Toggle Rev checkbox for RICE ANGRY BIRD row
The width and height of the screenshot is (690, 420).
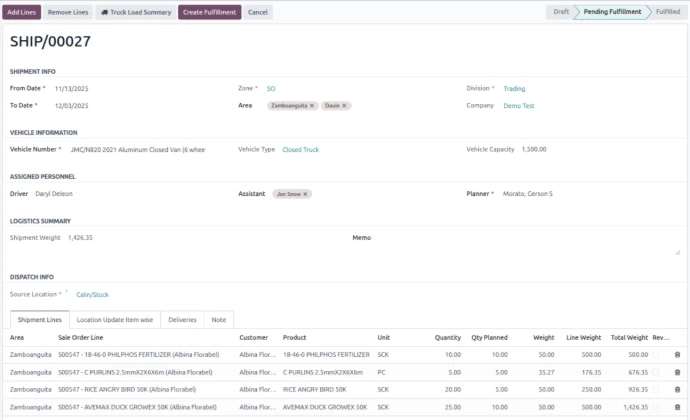[x=658, y=389]
